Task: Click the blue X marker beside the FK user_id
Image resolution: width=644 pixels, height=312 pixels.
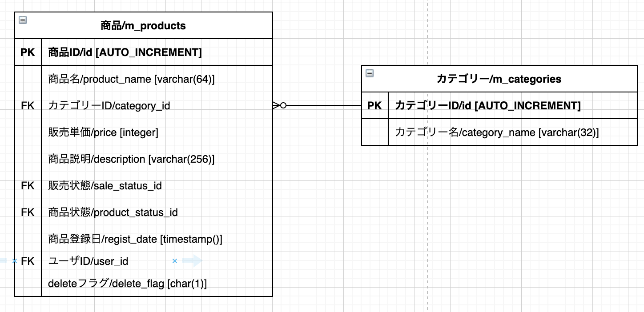Action: pos(14,261)
